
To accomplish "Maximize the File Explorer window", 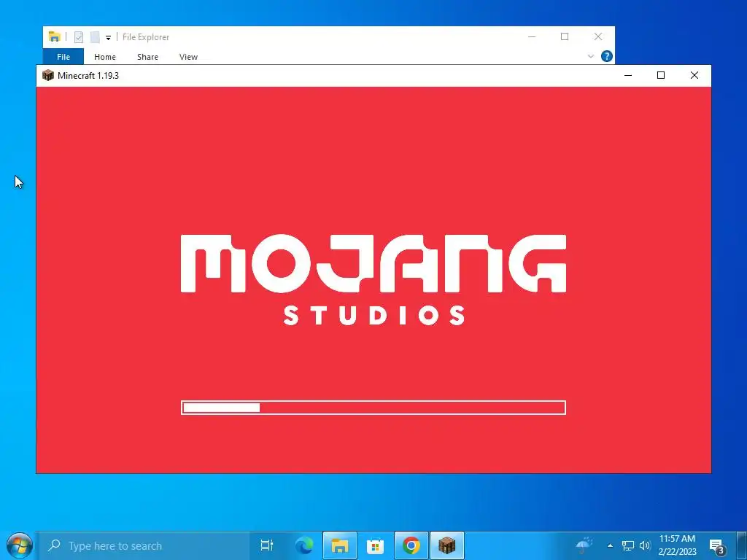I will click(x=565, y=36).
